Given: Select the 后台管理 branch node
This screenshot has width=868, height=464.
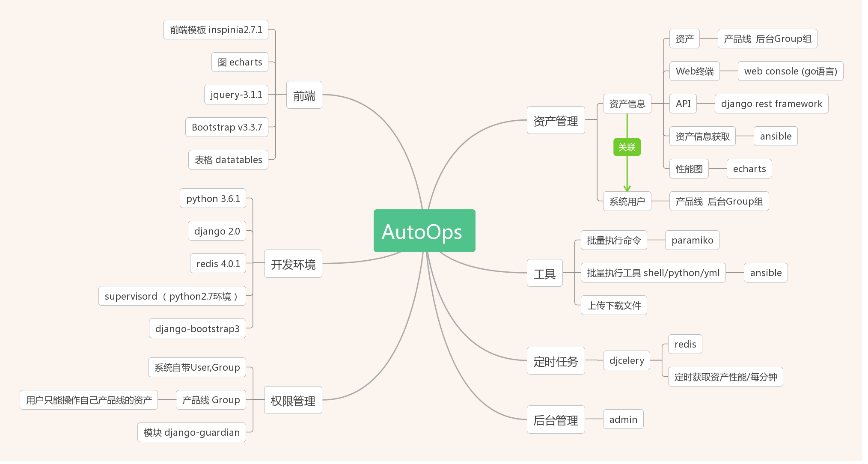Looking at the screenshot, I should coord(556,419).
